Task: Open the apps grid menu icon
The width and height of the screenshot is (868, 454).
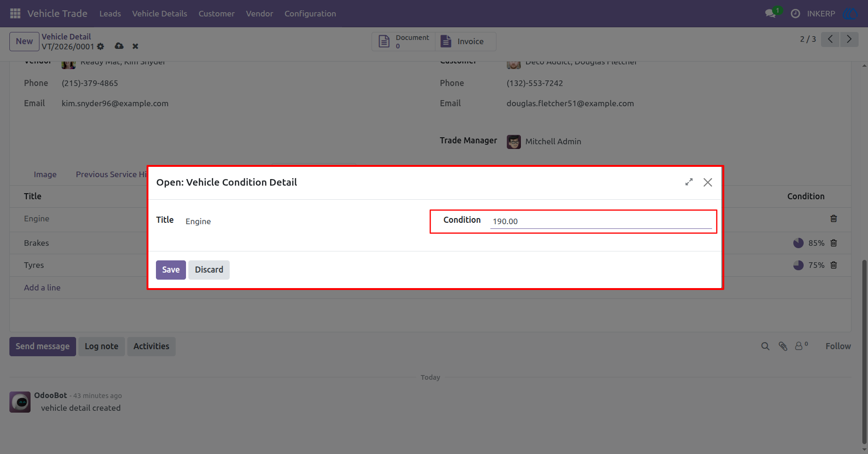Action: coord(15,14)
